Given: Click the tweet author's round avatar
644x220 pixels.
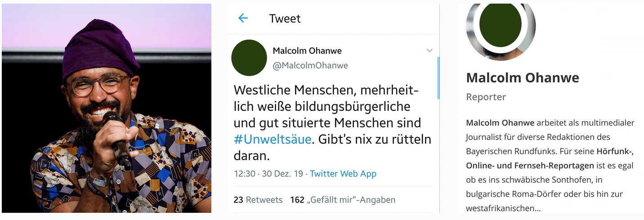Looking at the screenshot, I should pyautogui.click(x=249, y=58).
